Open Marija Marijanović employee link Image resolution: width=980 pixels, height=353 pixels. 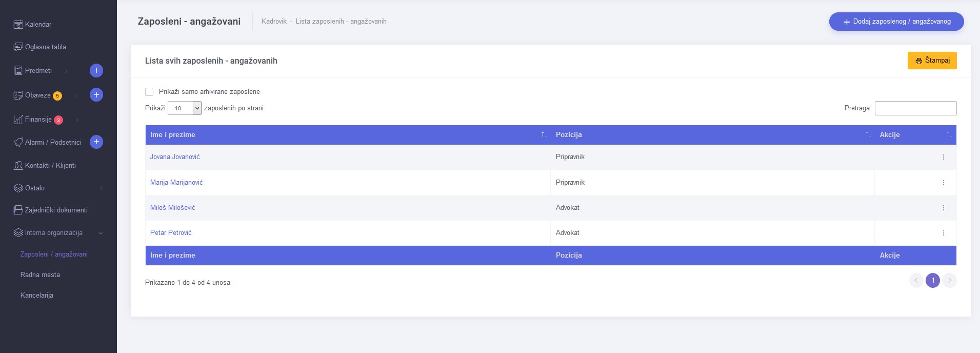pyautogui.click(x=176, y=183)
